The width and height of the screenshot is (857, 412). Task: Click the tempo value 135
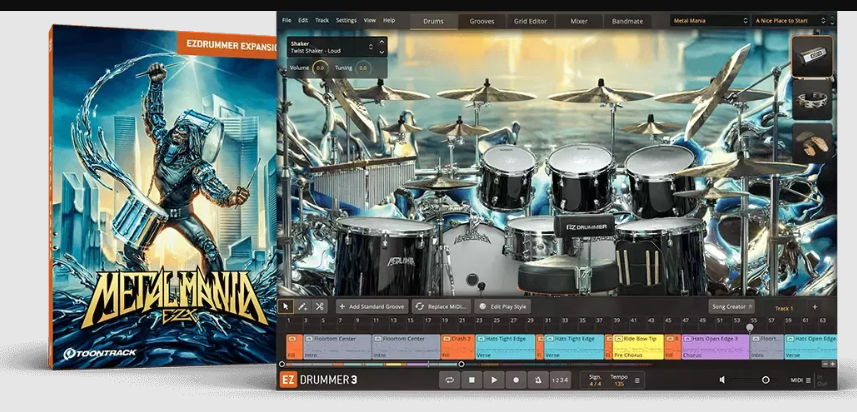[619, 384]
